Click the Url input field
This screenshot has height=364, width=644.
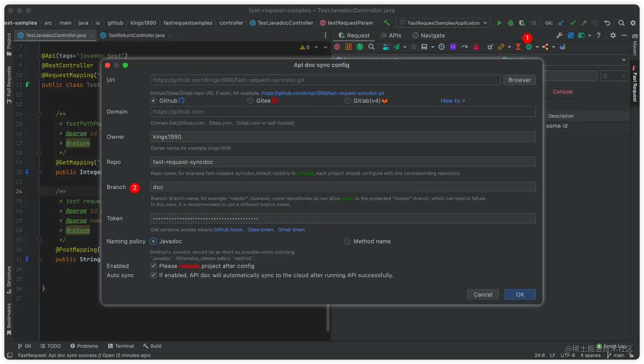pyautogui.click(x=325, y=80)
